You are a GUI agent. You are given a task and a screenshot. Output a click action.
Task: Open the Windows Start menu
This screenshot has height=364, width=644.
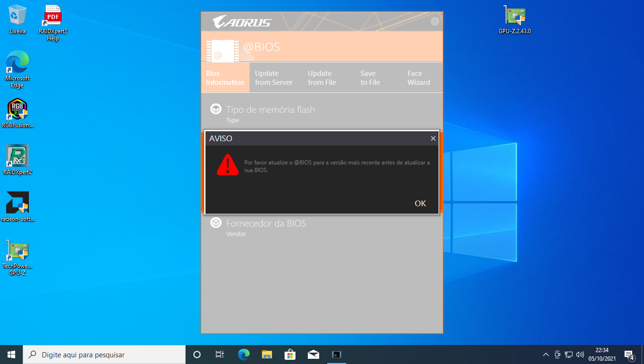pos(11,355)
